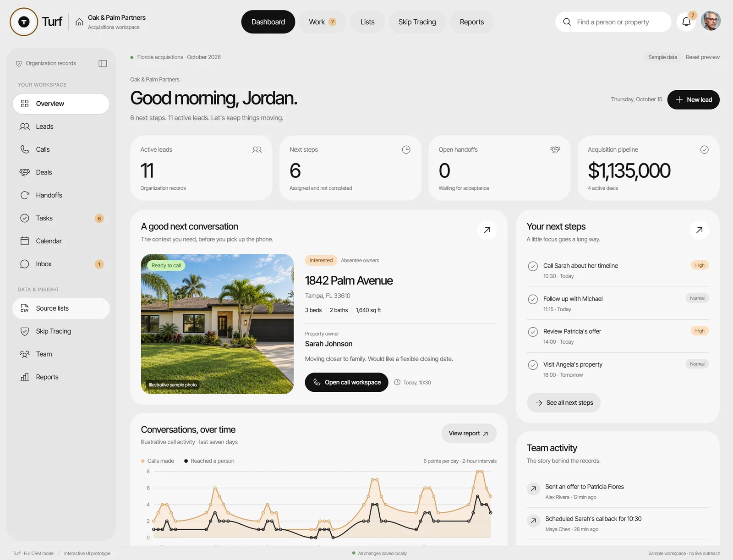Toggle Calls made legend series
The image size is (733, 560).
(158, 461)
